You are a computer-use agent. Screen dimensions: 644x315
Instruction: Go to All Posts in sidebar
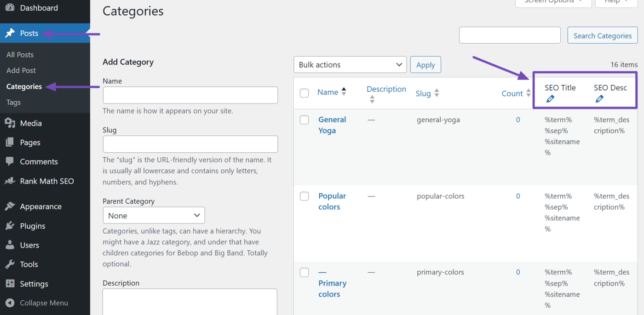[x=20, y=55]
